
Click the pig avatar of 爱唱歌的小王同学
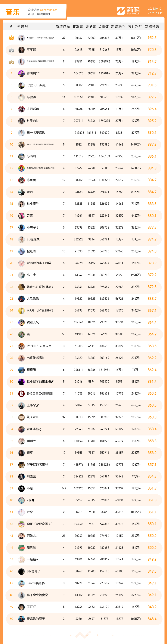pyautogui.click(x=21, y=263)
